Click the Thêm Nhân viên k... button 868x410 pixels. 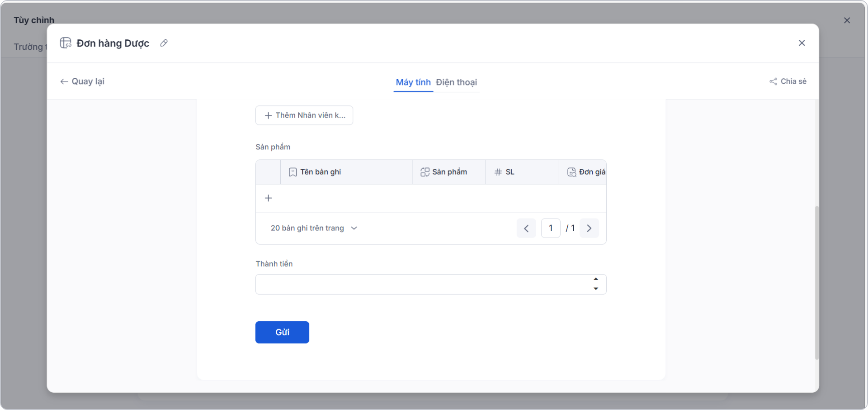304,115
